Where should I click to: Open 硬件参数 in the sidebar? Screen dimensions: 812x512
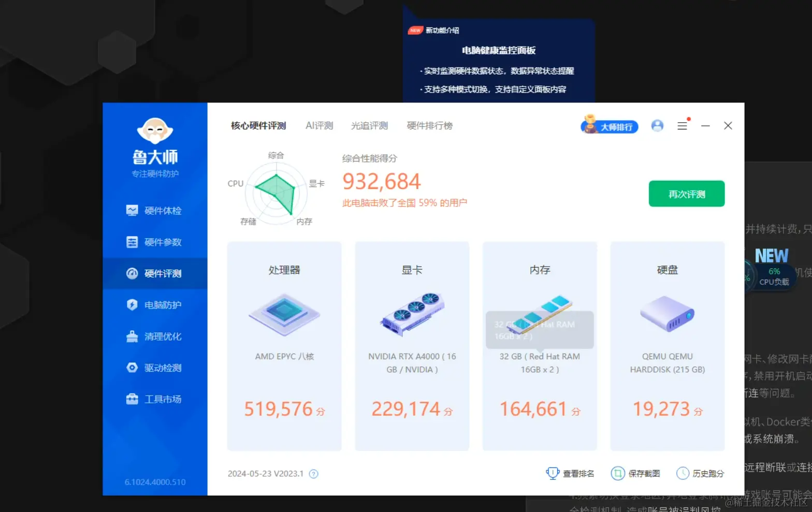coord(154,242)
